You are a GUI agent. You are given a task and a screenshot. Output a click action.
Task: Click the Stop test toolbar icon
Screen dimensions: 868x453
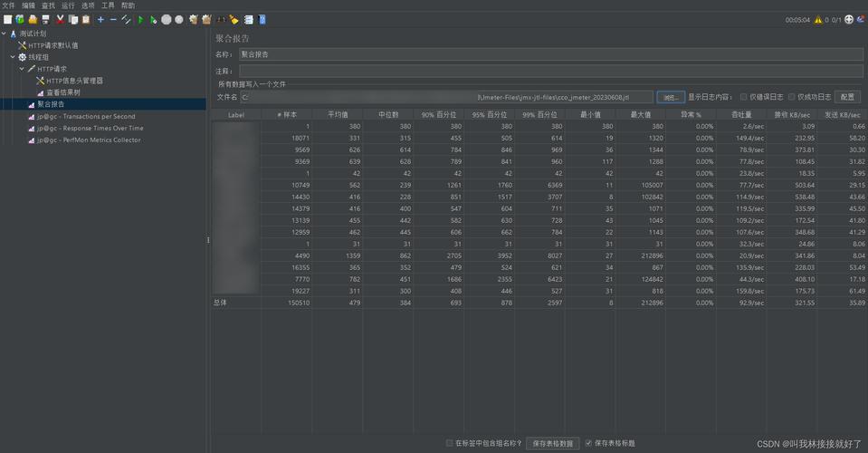pyautogui.click(x=166, y=19)
